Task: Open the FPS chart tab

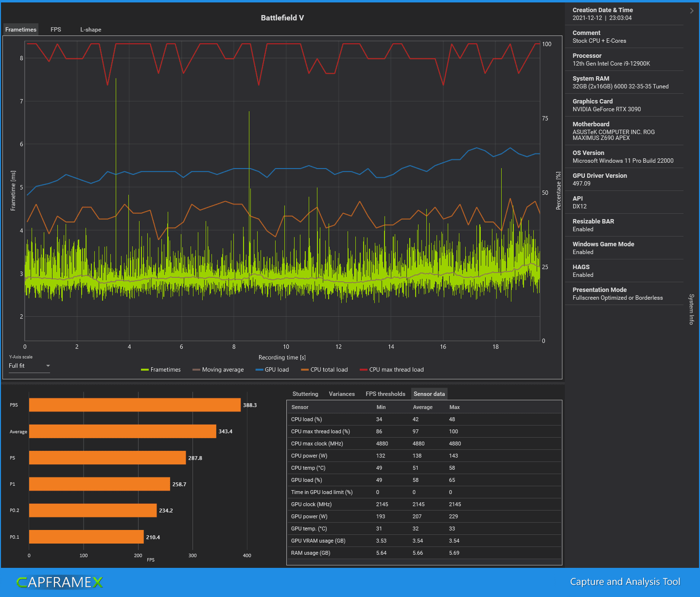Action: point(56,30)
